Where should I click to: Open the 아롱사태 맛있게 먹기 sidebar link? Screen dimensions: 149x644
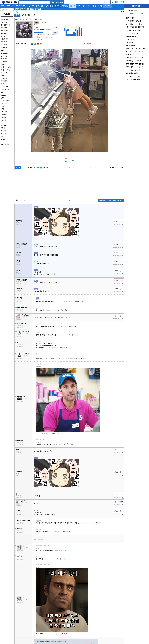click(x=132, y=36)
